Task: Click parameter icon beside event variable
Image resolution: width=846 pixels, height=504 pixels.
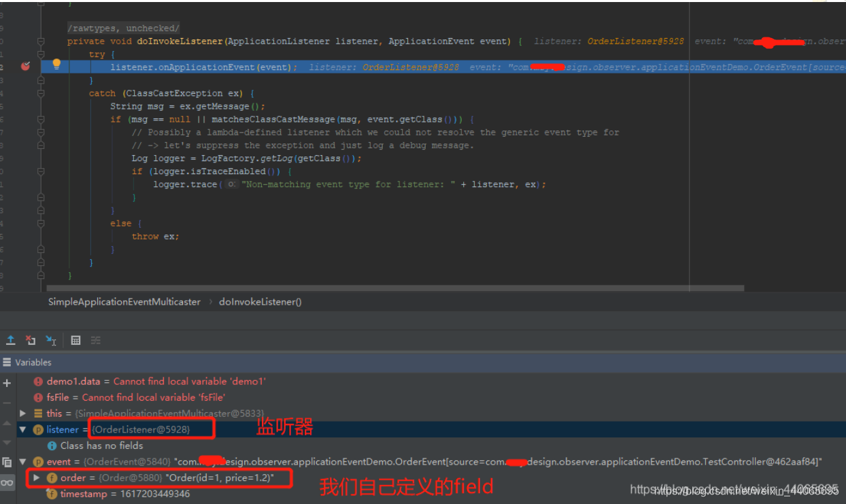Action: (38, 462)
